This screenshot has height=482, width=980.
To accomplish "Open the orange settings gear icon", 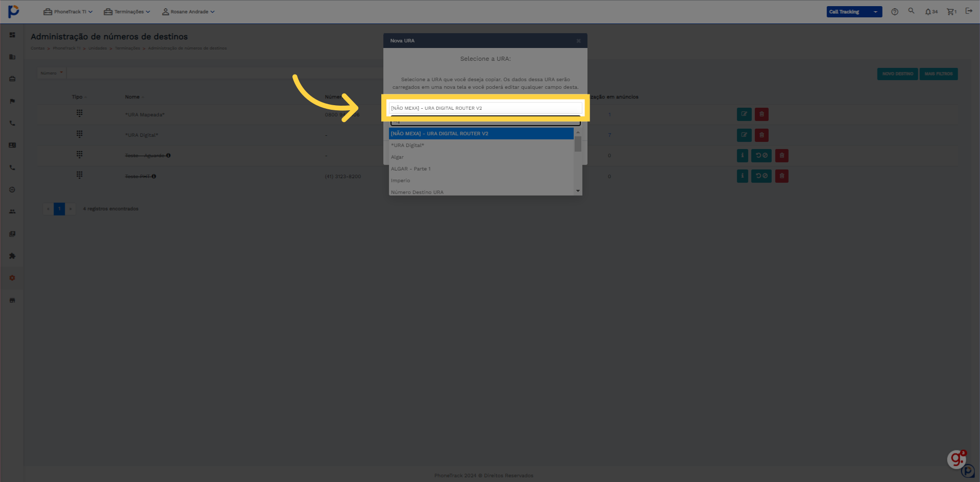I will point(12,278).
